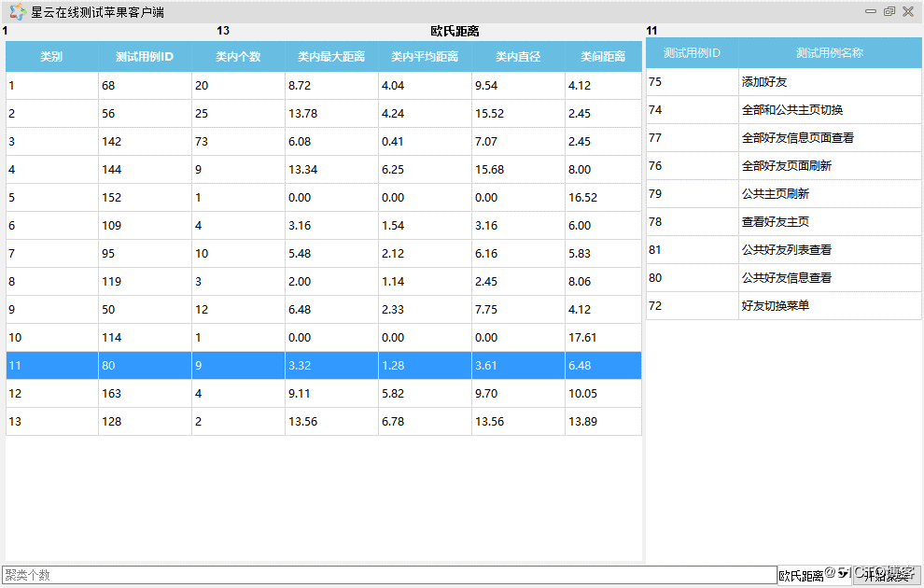Click the 测试用例ID header in left table
This screenshot has height=588, width=924.
145,57
